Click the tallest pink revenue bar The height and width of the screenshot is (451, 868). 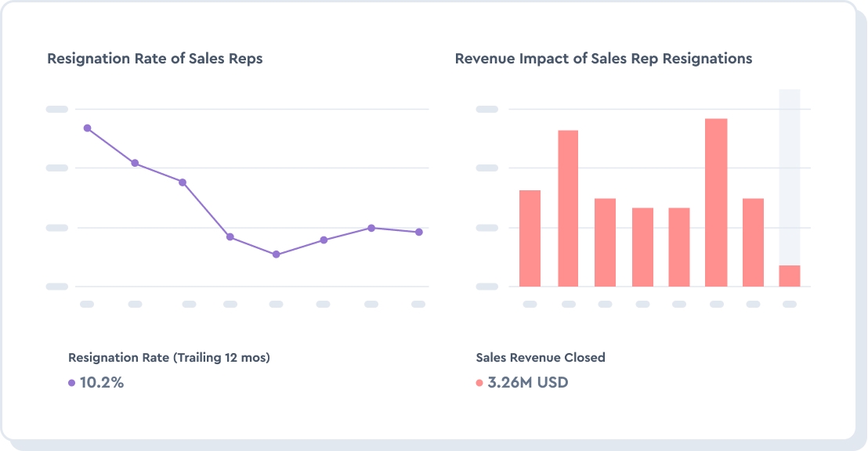point(717,204)
